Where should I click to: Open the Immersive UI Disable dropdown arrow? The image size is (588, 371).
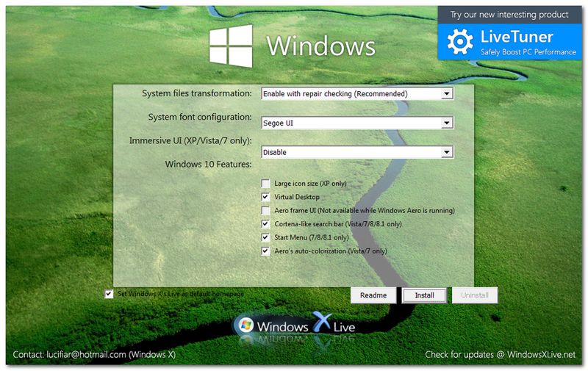tap(447, 152)
